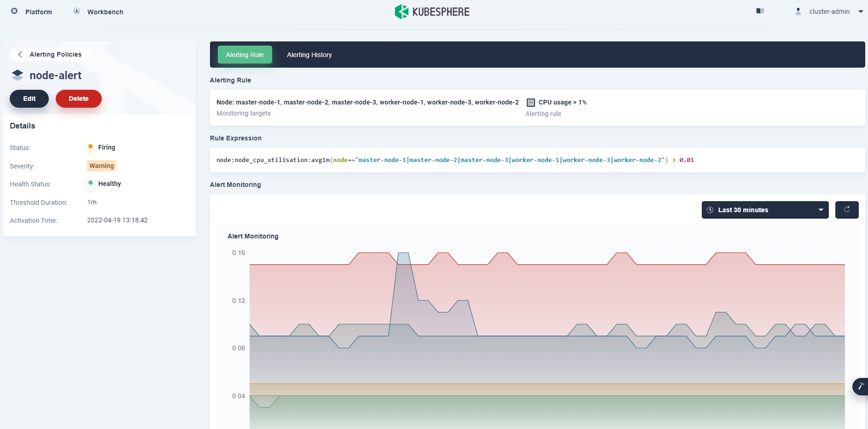The width and height of the screenshot is (868, 429).
Task: Open the Workbench menu item
Action: pyautogui.click(x=105, y=12)
